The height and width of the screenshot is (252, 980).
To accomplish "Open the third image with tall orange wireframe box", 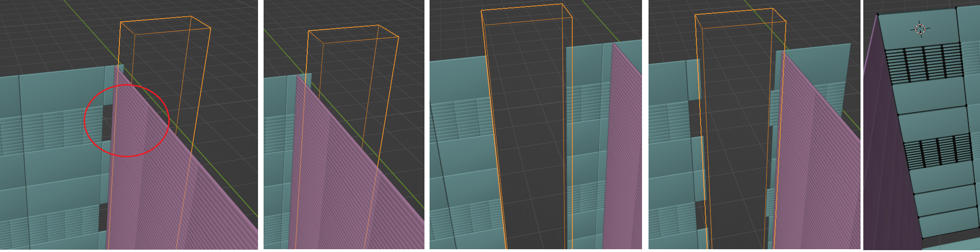I will coord(536,125).
